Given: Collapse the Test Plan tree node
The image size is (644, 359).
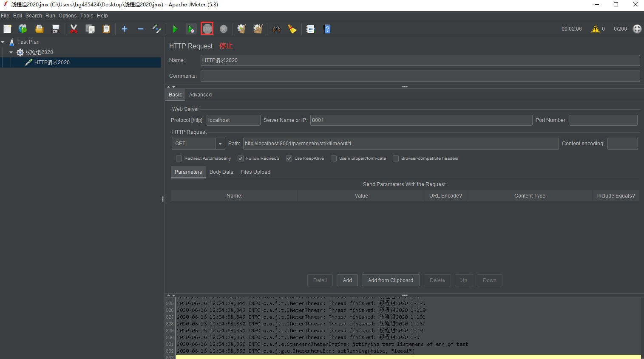Looking at the screenshot, I should [3, 42].
